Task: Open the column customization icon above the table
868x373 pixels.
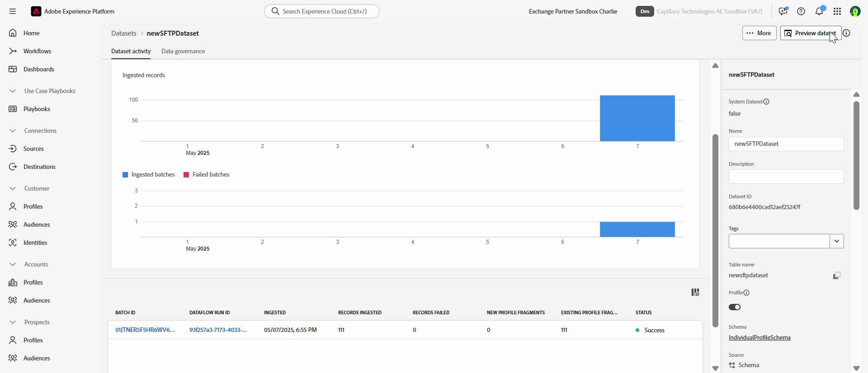Action: pos(695,293)
